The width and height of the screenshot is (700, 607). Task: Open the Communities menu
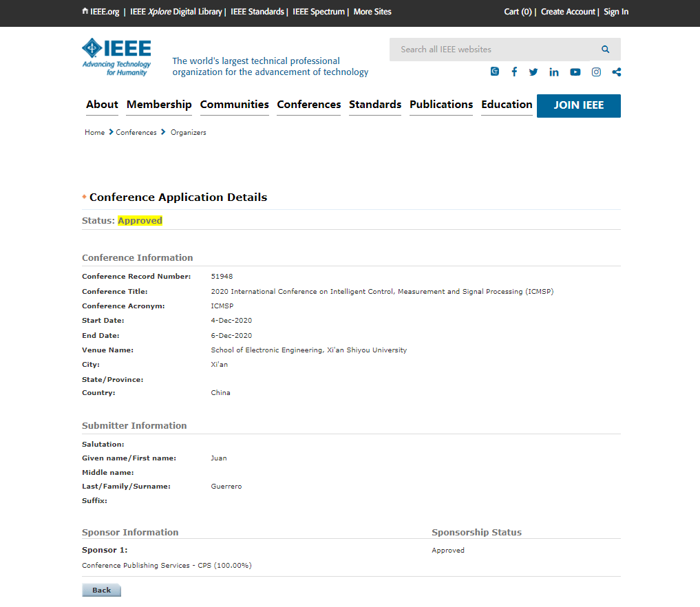click(235, 105)
